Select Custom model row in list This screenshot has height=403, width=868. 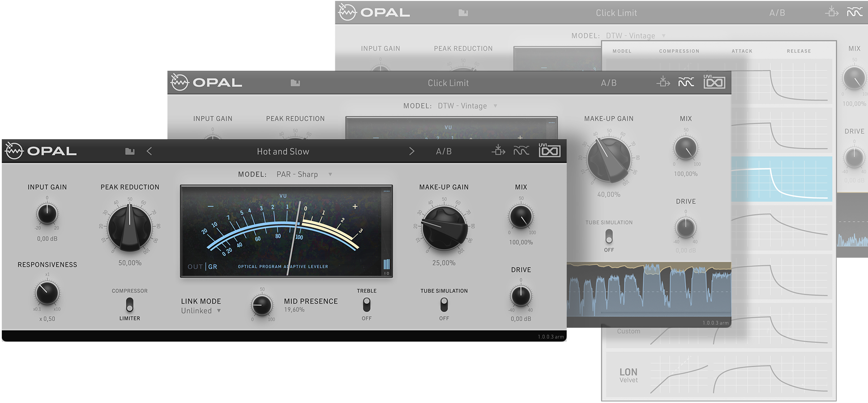pos(719,331)
